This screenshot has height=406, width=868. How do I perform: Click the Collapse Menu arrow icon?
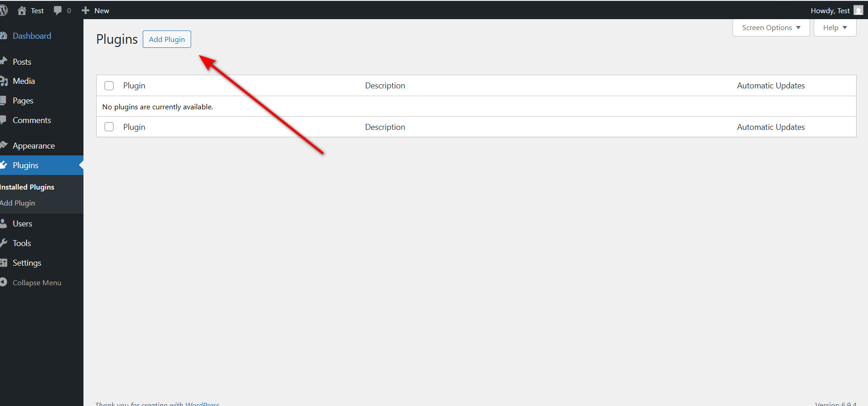pyautogui.click(x=4, y=283)
